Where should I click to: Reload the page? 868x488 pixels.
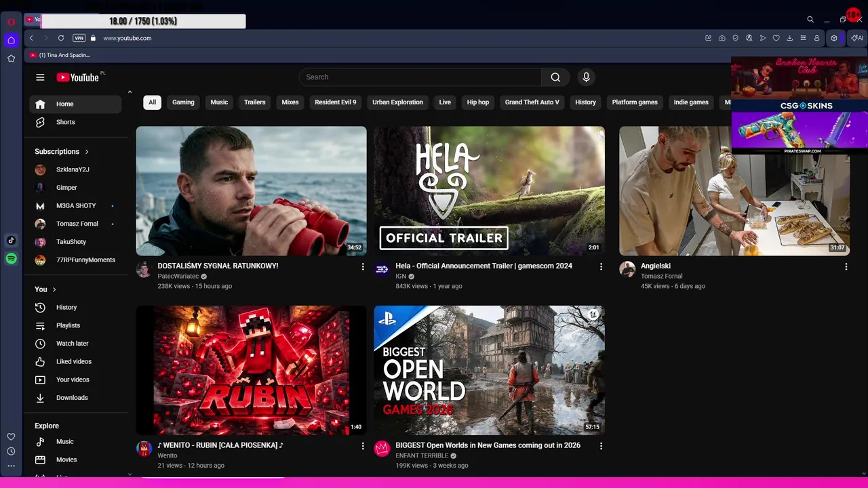pyautogui.click(x=61, y=38)
